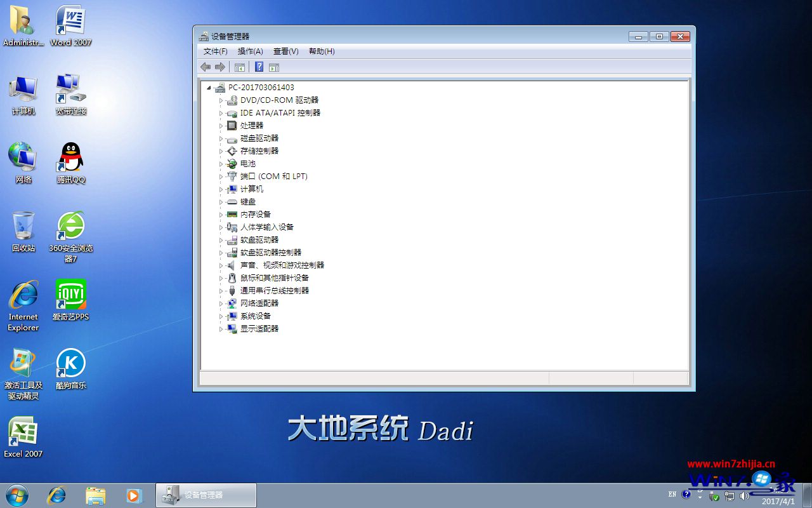Click the Forward arrow in Device Manager toolbar
The height and width of the screenshot is (508, 812).
pos(220,67)
